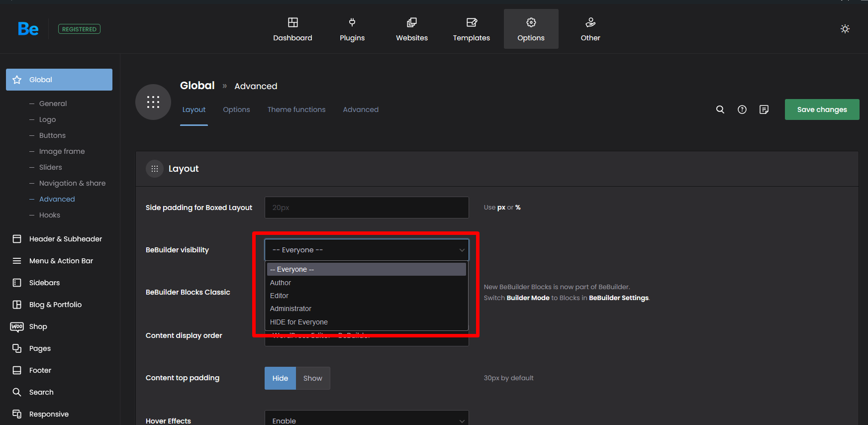The width and height of the screenshot is (868, 425).
Task: Toggle light mode with sun icon
Action: [845, 29]
